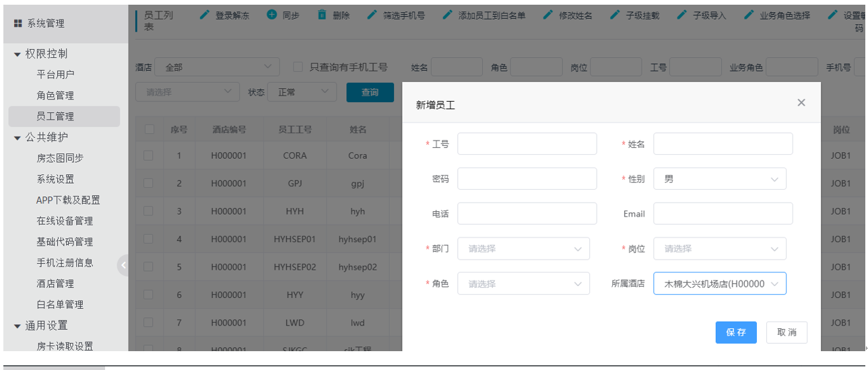Image resolution: width=868 pixels, height=370 pixels.
Task: Check the select-all checkbox in table header
Action: click(x=149, y=130)
